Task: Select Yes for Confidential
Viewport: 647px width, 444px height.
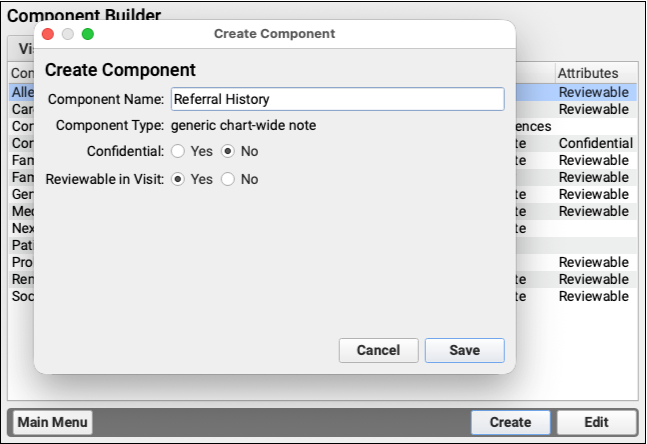Action: tap(178, 152)
